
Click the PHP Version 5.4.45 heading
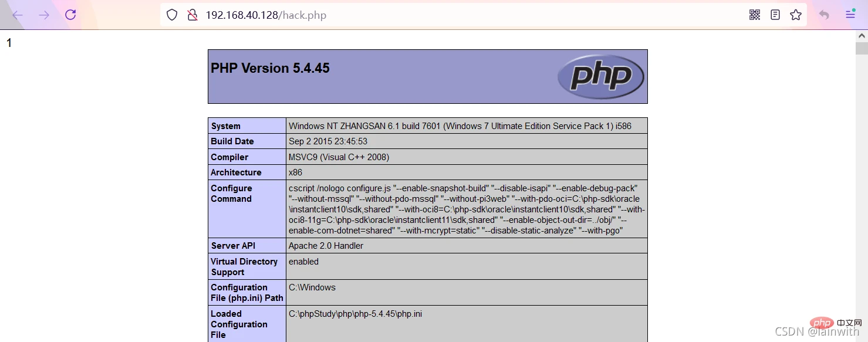pos(270,68)
